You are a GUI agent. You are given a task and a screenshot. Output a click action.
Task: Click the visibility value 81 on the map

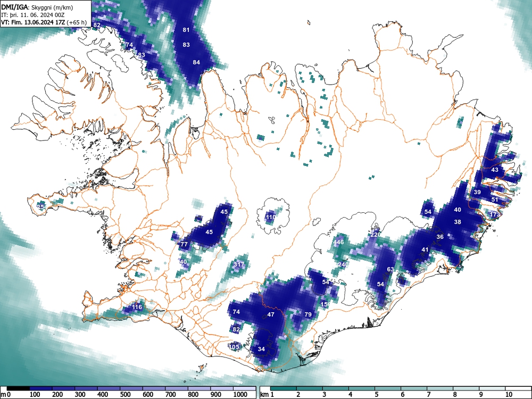tap(186, 30)
